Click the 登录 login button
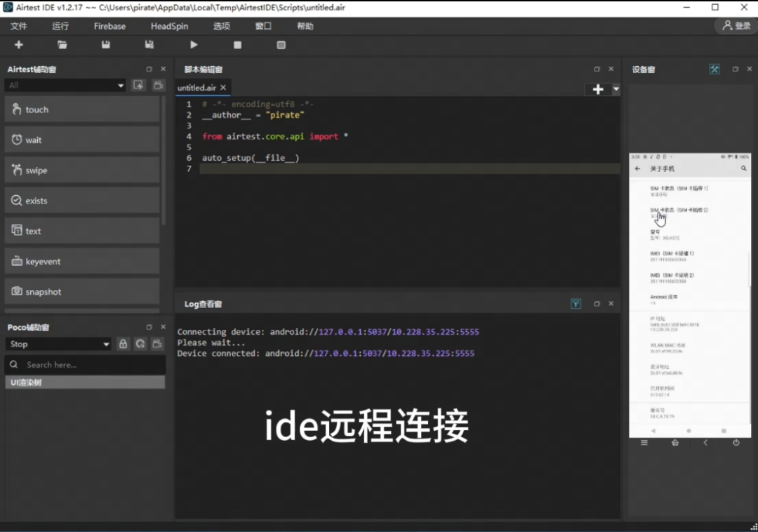 736,26
